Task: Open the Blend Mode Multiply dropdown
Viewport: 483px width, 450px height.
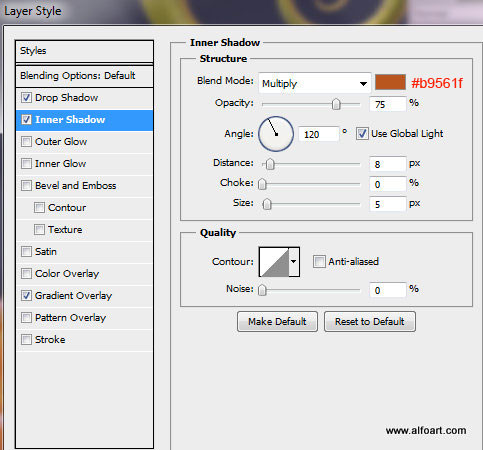Action: 315,83
